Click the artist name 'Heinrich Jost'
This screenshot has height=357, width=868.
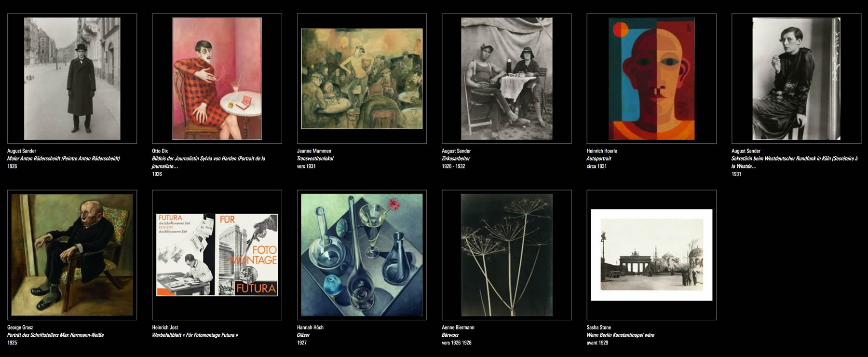(165, 328)
